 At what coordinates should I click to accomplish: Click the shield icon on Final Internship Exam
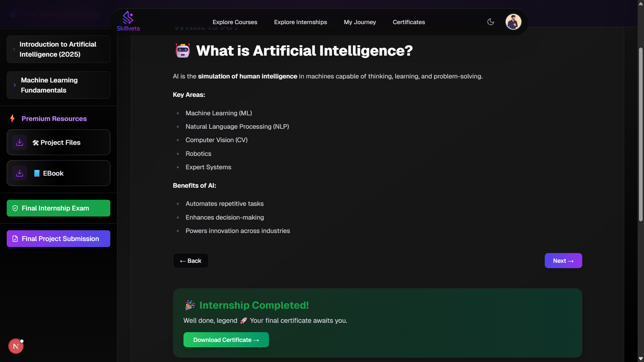pyautogui.click(x=15, y=208)
